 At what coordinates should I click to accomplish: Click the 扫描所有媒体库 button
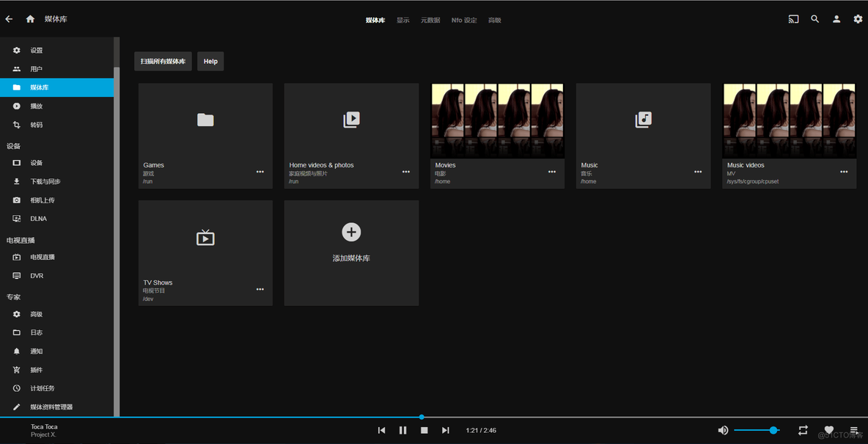[x=163, y=62]
